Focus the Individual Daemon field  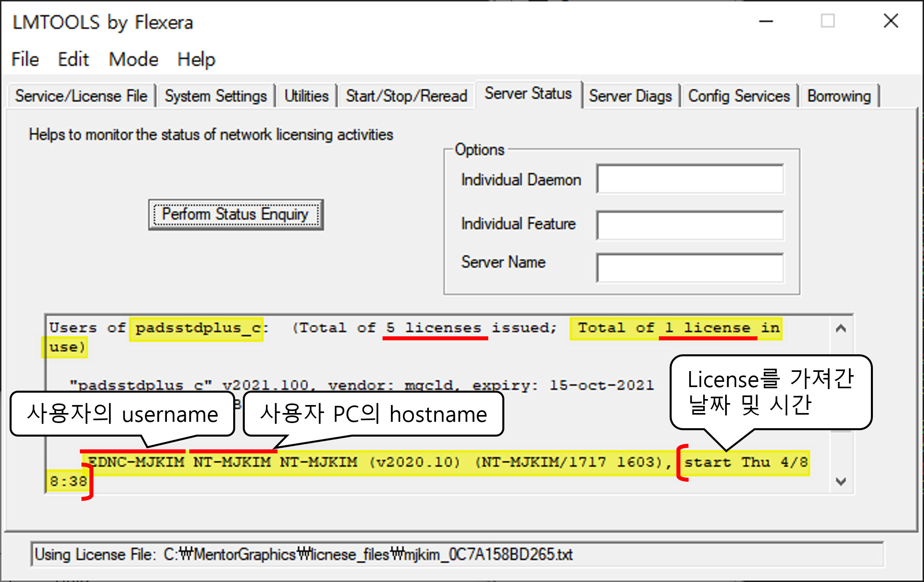pyautogui.click(x=690, y=179)
